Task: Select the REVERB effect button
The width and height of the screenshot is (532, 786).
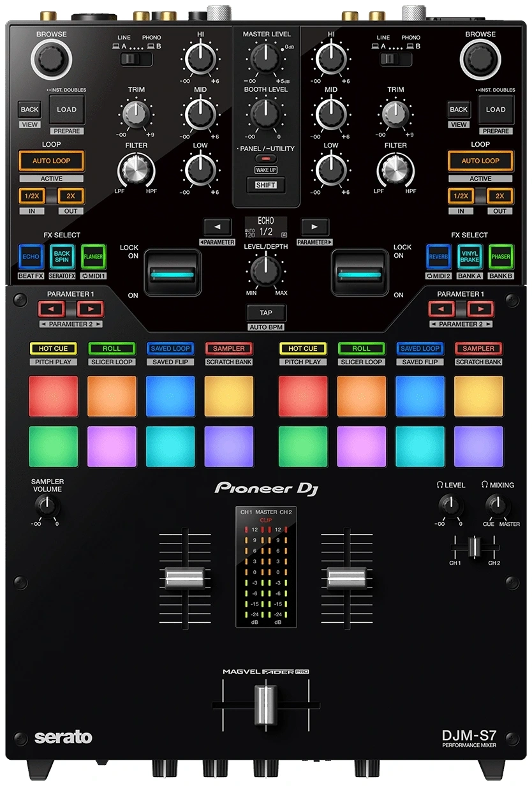Action: [439, 256]
